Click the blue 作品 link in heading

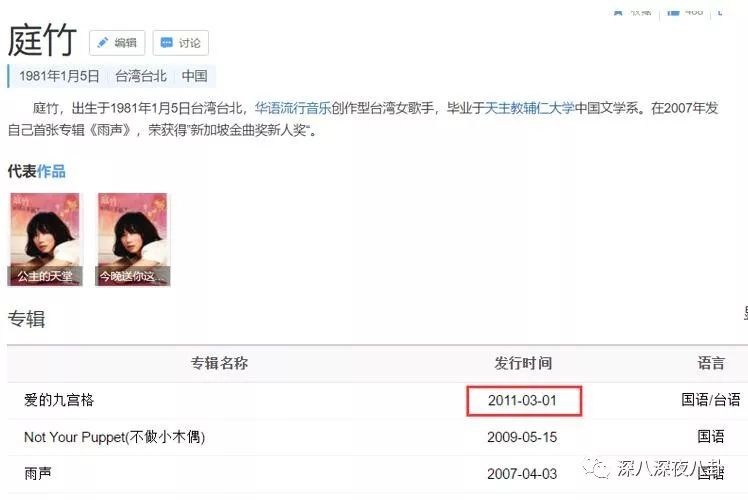51,171
